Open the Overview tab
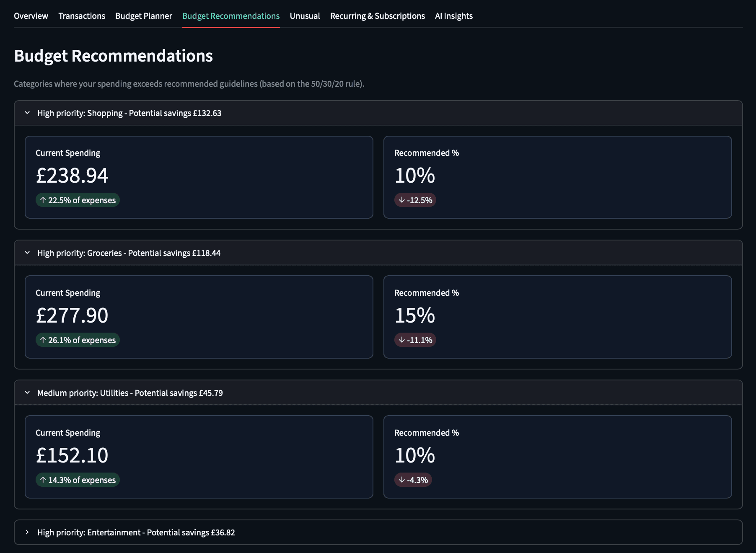Viewport: 756px width, 553px height. coord(31,16)
